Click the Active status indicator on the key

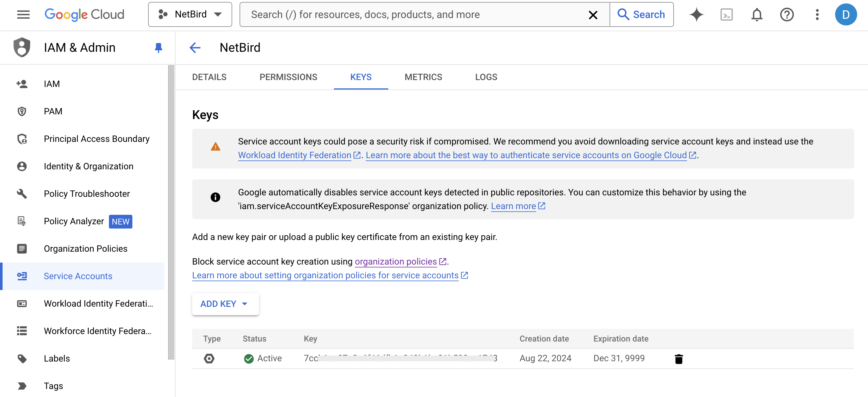tap(249, 358)
